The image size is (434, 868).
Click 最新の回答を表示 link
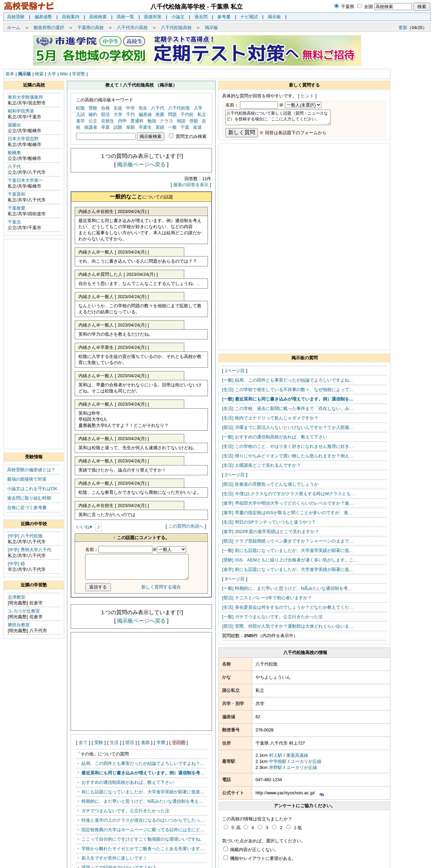click(x=191, y=185)
